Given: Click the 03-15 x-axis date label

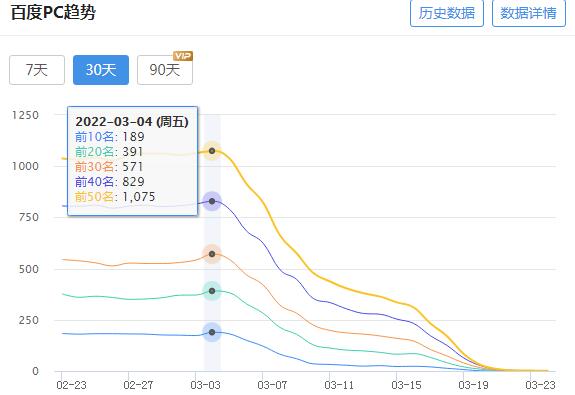Looking at the screenshot, I should click(x=406, y=385).
